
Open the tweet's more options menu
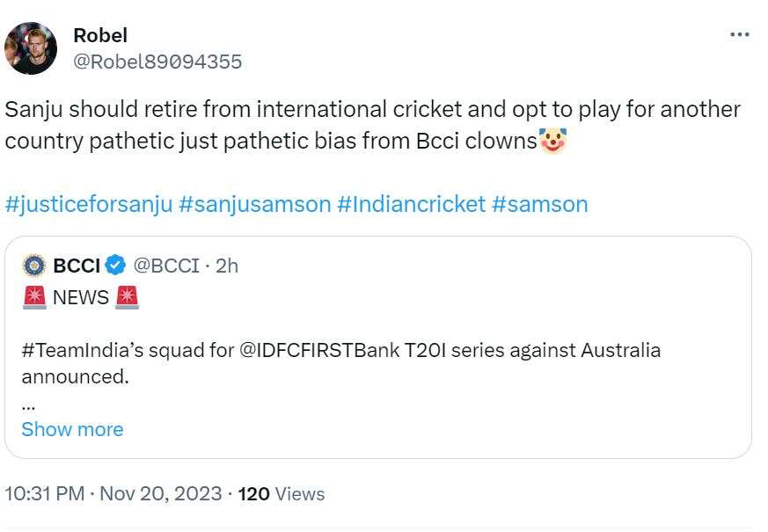pyautogui.click(x=740, y=35)
